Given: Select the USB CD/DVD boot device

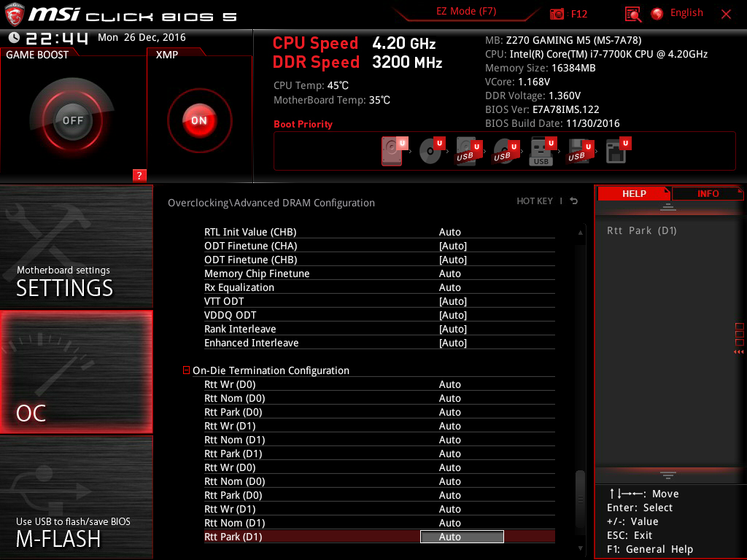Looking at the screenshot, I should [506, 152].
